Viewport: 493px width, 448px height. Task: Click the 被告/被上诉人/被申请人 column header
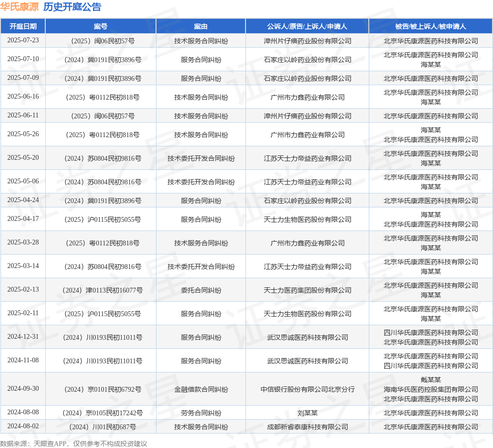click(430, 26)
